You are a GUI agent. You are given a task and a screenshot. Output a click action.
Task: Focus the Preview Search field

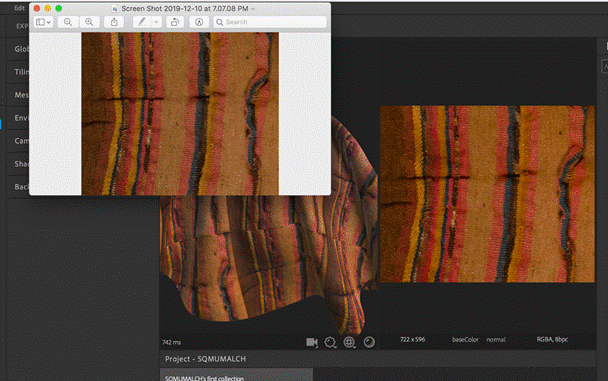(270, 22)
